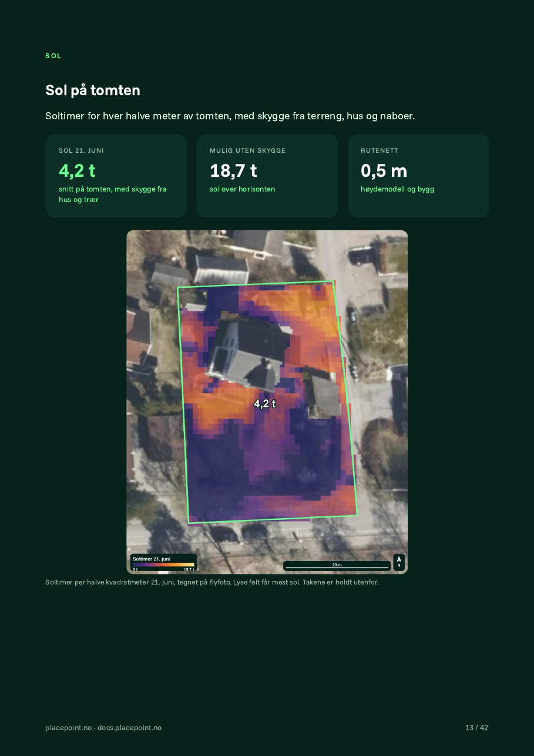
Task: Open the placepoint.no footer link
Action: pos(68,728)
